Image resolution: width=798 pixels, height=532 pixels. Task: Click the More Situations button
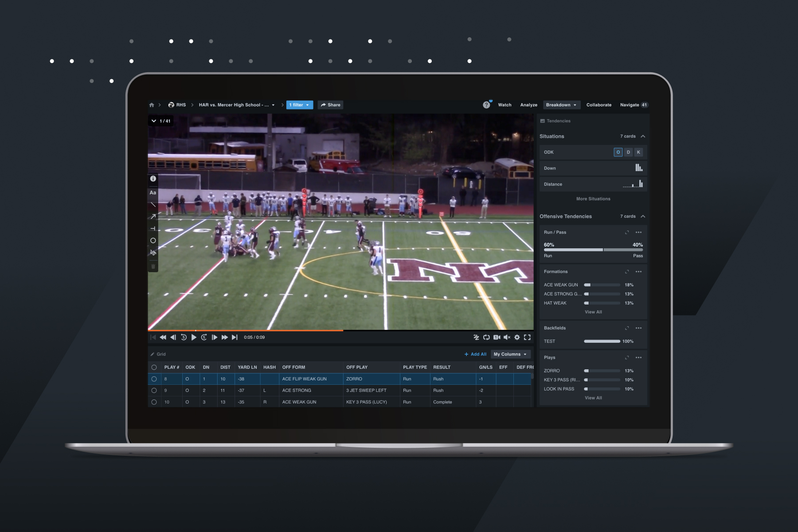pos(593,199)
